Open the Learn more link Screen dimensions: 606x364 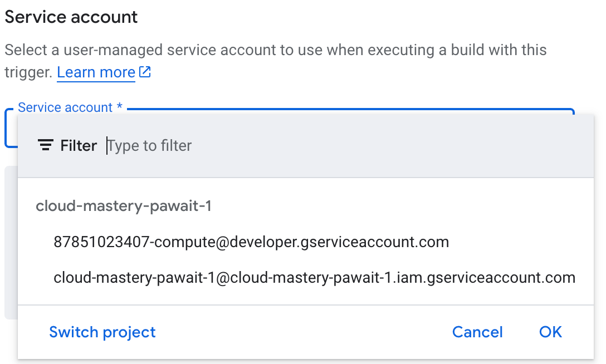pos(96,71)
